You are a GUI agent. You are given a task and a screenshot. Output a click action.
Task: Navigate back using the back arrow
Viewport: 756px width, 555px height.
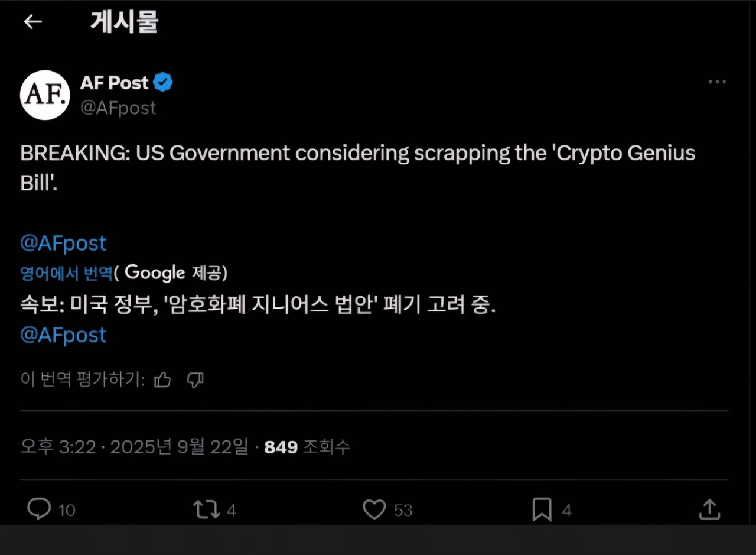[32, 21]
